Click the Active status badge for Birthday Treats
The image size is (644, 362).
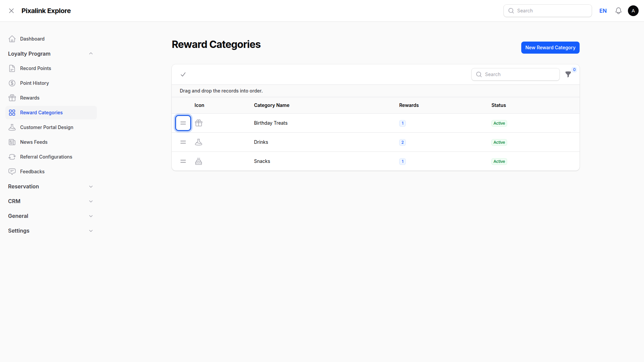499,123
